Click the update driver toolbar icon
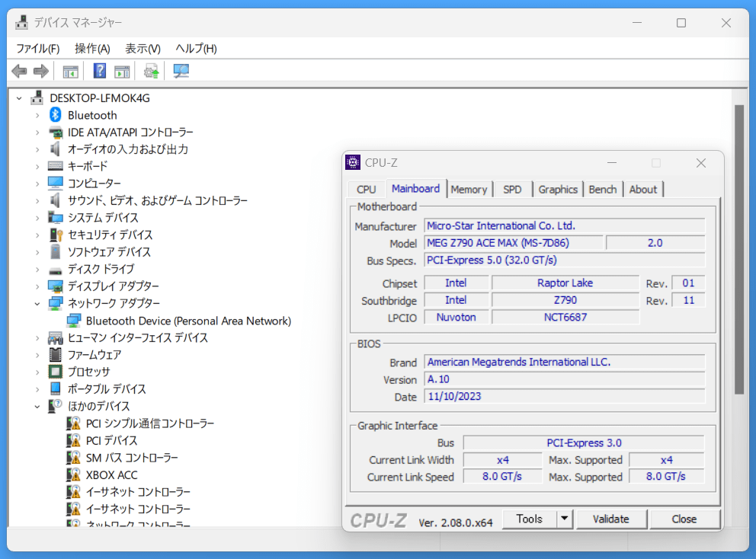Viewport: 756px width, 559px height. 152,72
